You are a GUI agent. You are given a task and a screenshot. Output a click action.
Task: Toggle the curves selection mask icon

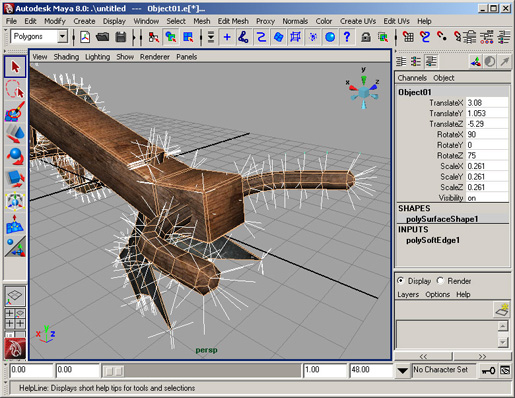coord(261,37)
